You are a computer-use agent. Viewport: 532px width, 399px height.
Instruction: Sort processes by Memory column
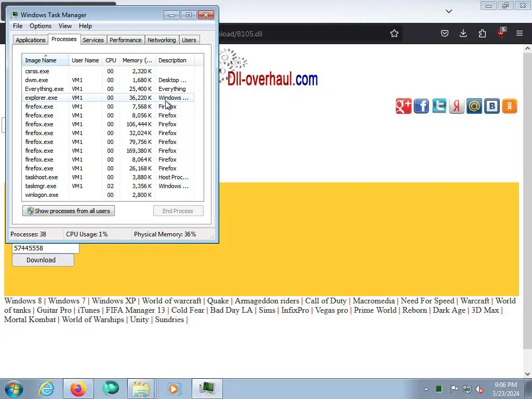point(137,60)
